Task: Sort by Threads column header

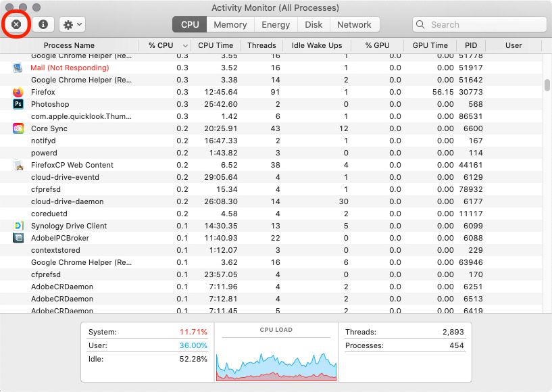Action: click(261, 45)
